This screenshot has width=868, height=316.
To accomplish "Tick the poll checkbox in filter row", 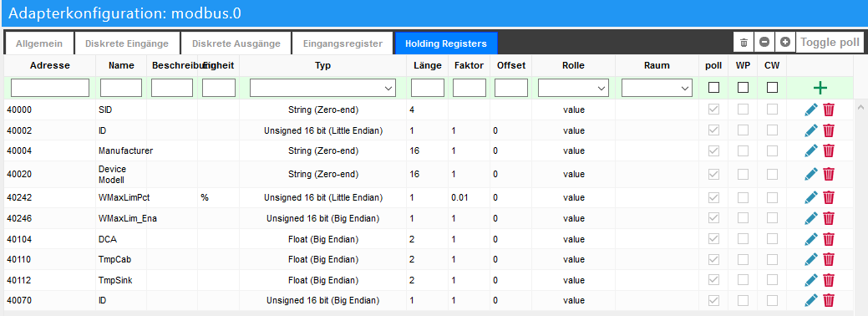I will coord(714,88).
